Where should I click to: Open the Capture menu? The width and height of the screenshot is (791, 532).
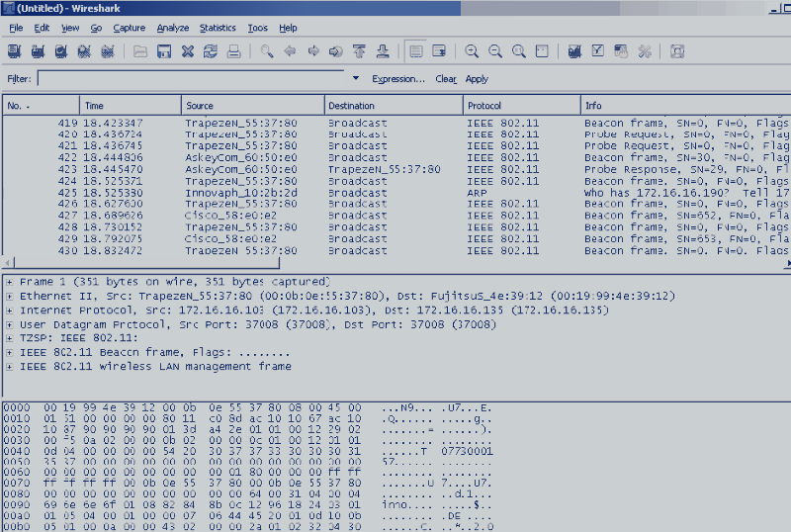coord(130,28)
